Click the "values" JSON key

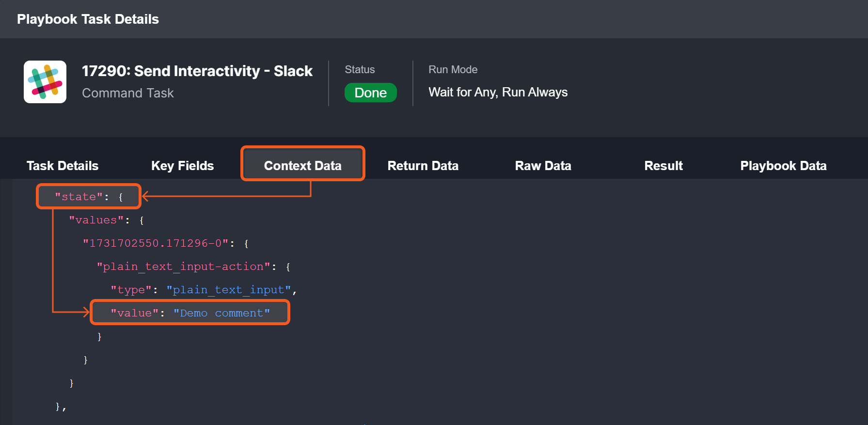[96, 220]
